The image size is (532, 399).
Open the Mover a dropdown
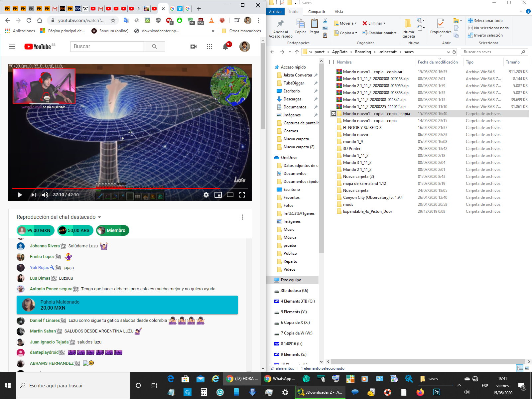pos(346,23)
